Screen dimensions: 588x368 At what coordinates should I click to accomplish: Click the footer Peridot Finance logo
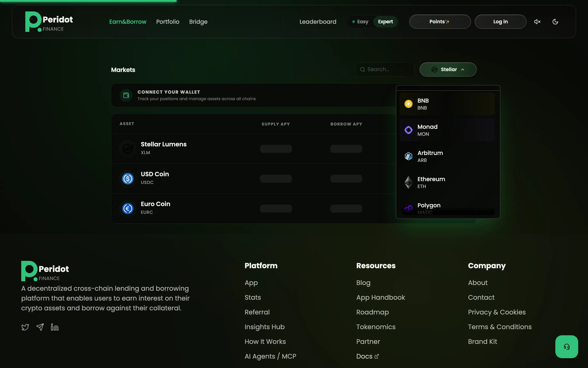(x=45, y=271)
